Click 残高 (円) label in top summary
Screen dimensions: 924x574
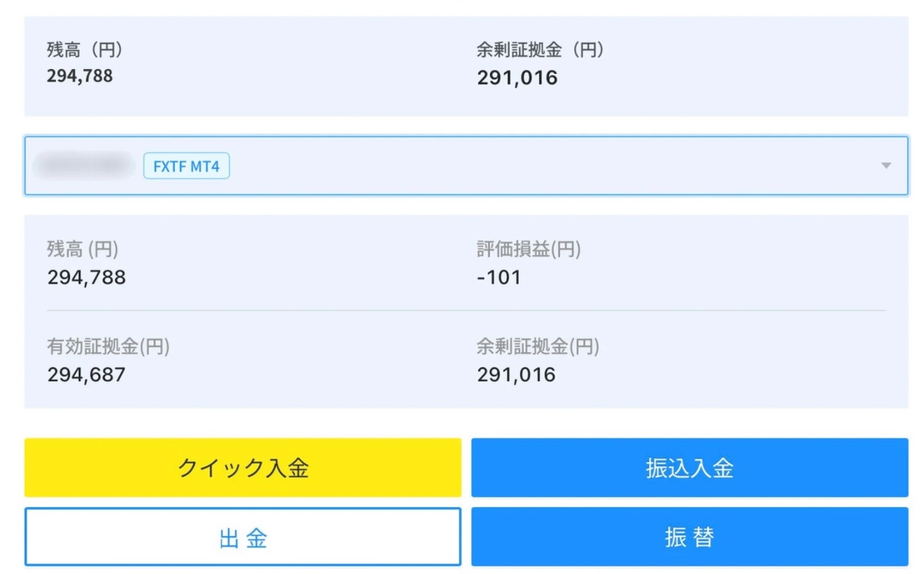85,50
